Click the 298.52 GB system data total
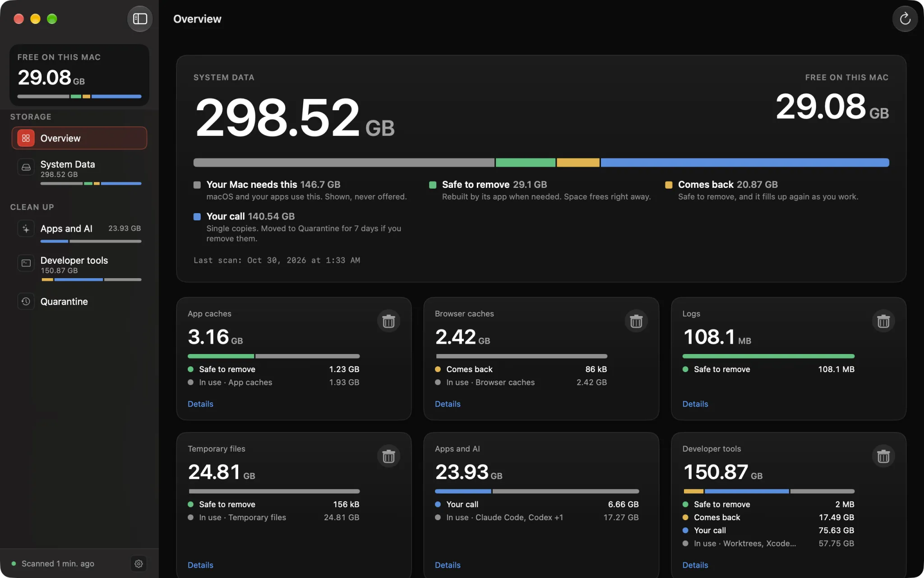Image resolution: width=924 pixels, height=578 pixels. click(x=295, y=118)
